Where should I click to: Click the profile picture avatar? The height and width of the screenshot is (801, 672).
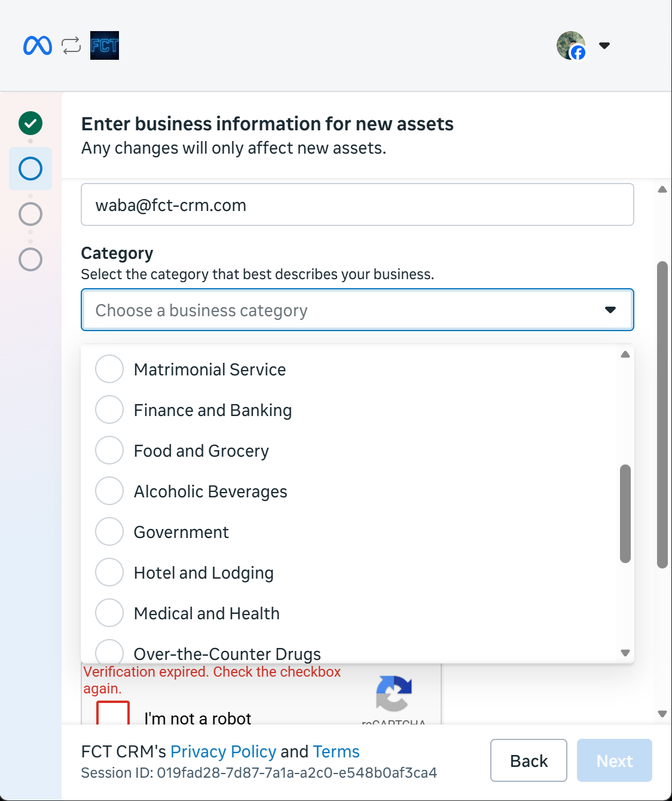pos(571,45)
